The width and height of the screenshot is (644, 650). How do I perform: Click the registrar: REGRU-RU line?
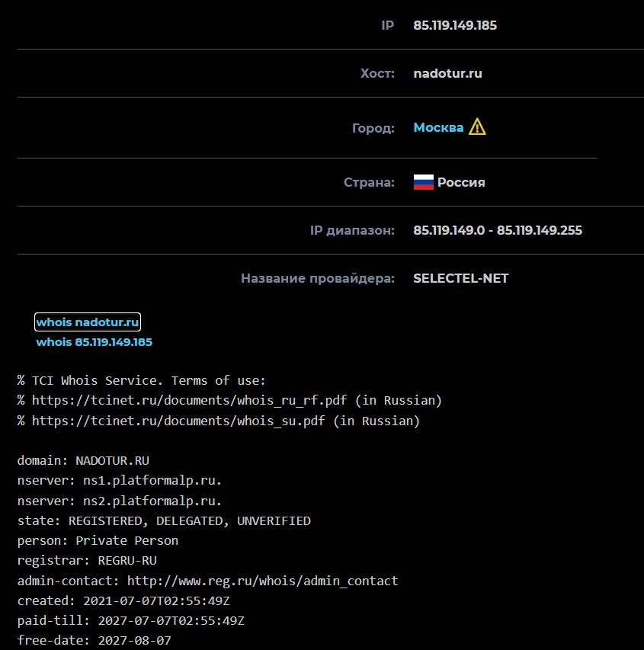[87, 560]
